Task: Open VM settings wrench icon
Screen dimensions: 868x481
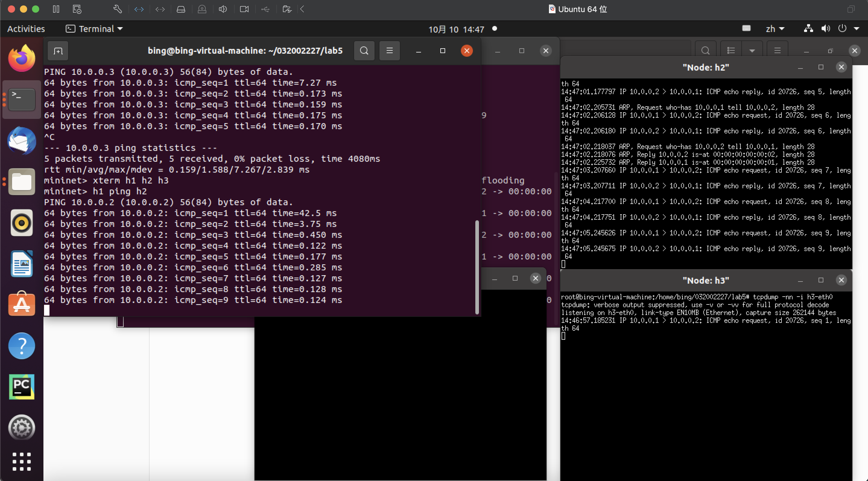Action: (x=117, y=9)
